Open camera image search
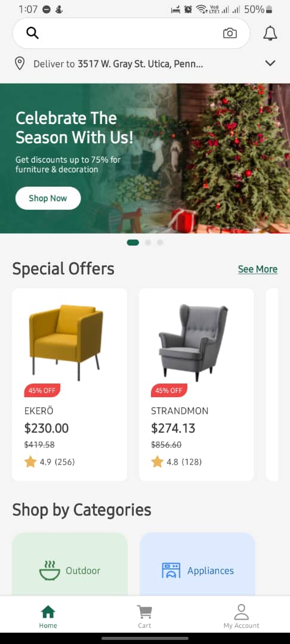 pos(230,33)
